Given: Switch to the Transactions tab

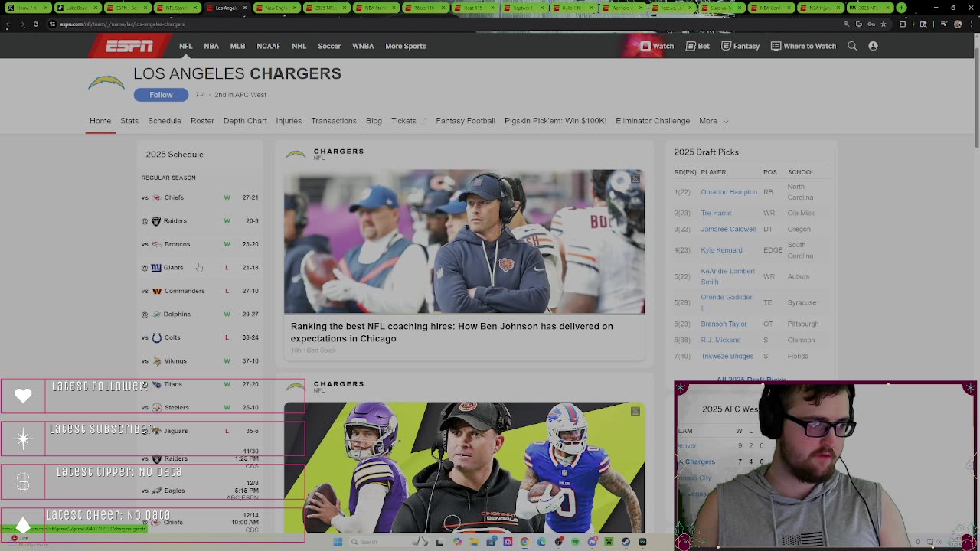Looking at the screenshot, I should pyautogui.click(x=334, y=121).
